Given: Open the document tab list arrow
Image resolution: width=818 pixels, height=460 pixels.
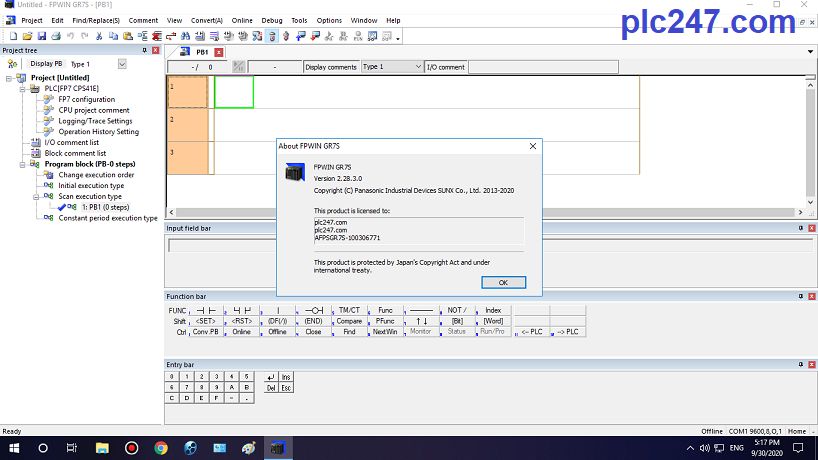Looking at the screenshot, I should point(810,52).
